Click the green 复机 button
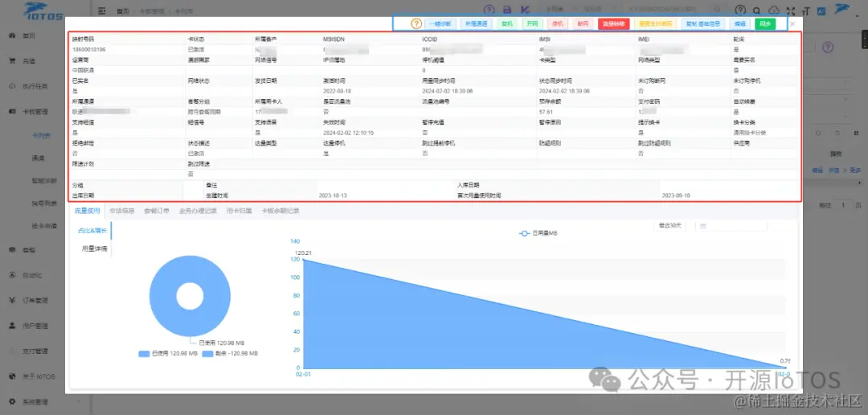This screenshot has width=868, height=415. (507, 24)
